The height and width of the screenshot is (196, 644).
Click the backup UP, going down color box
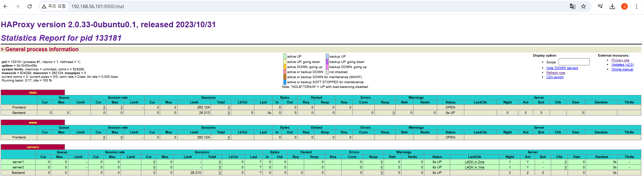327,62
